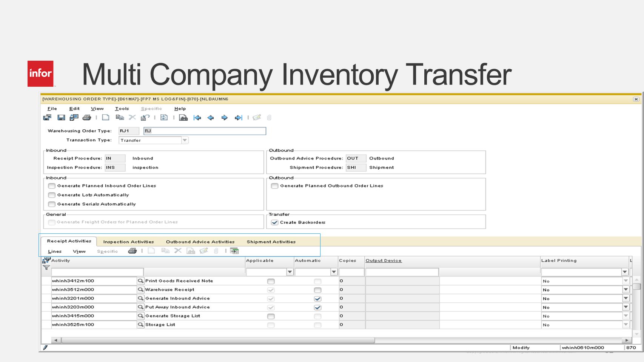The width and height of the screenshot is (644, 362).
Task: Toggle Applicable for Generate Storage List
Action: 271,316
